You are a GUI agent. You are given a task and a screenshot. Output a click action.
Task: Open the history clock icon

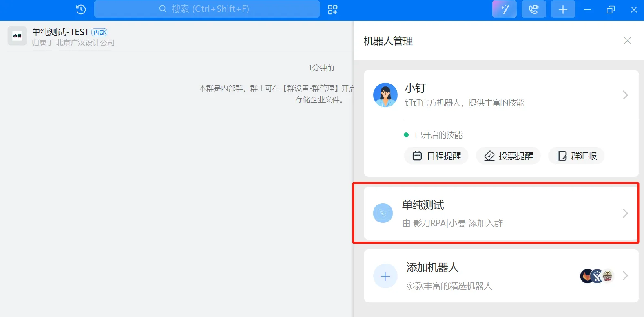pos(81,9)
